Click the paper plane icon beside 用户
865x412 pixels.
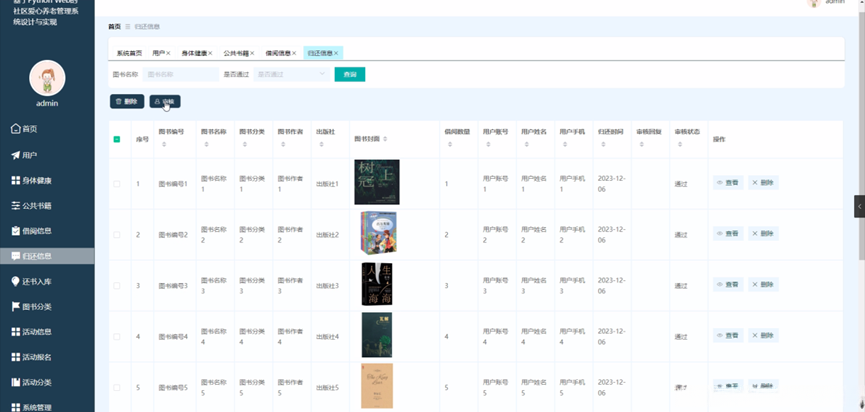pos(15,155)
